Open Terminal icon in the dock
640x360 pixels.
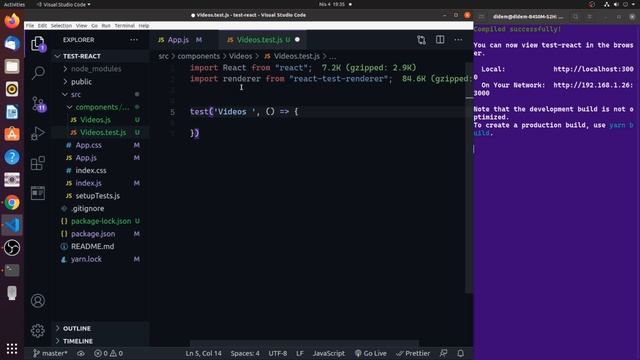pos(12,270)
